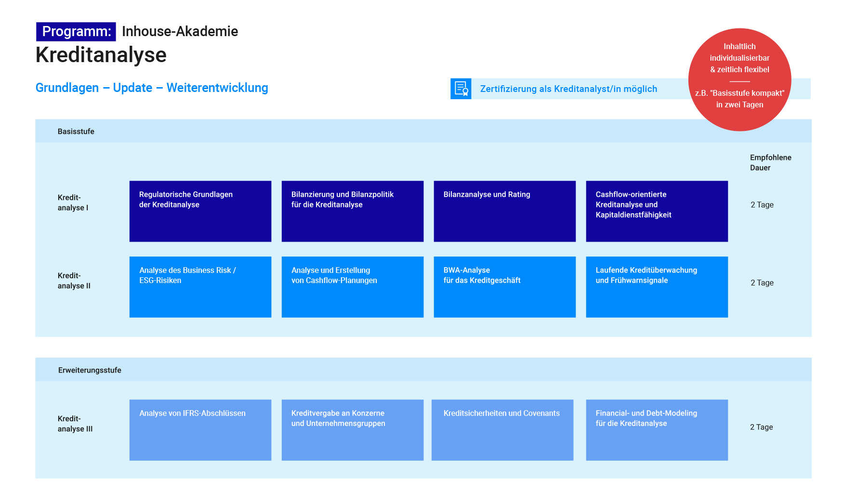The width and height of the screenshot is (844, 504).
Task: Open 'Analyse des Business Risk / ESG-Risiken' tile
Action: (x=200, y=286)
